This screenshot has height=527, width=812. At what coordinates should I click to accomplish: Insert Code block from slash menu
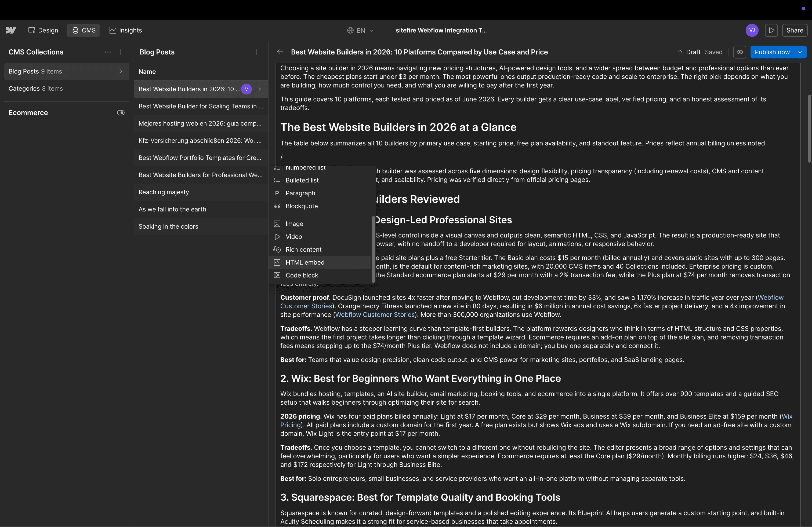click(320, 275)
